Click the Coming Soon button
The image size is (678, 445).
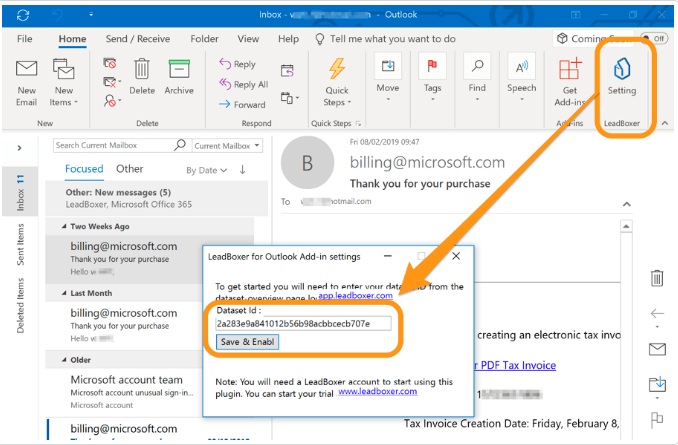point(592,38)
